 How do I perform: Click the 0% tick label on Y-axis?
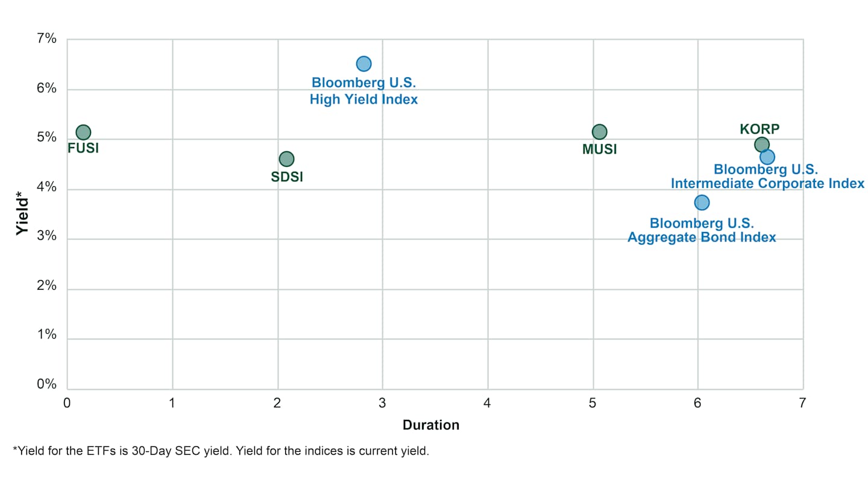[47, 384]
